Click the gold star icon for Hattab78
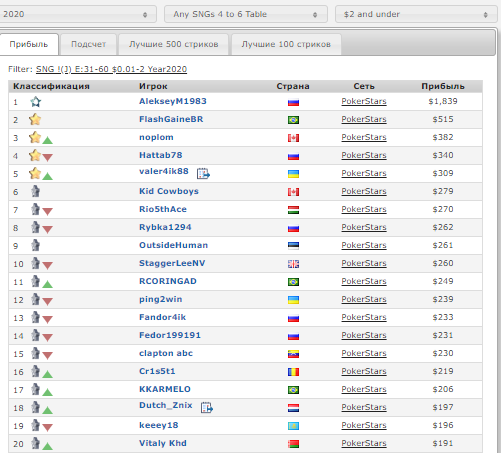Viewport: 501px width, 453px height. (x=35, y=155)
